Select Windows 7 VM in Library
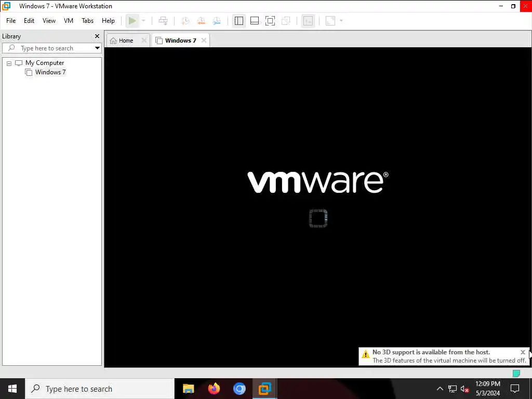 coord(50,72)
